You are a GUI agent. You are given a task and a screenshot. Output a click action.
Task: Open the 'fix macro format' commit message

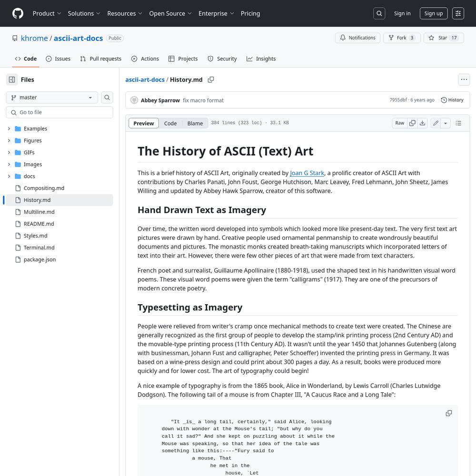pyautogui.click(x=203, y=100)
